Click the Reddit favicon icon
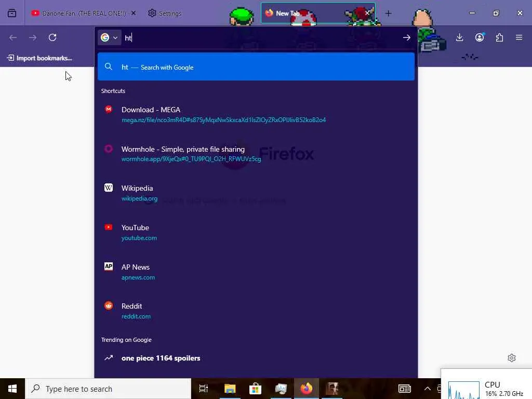 tap(108, 305)
